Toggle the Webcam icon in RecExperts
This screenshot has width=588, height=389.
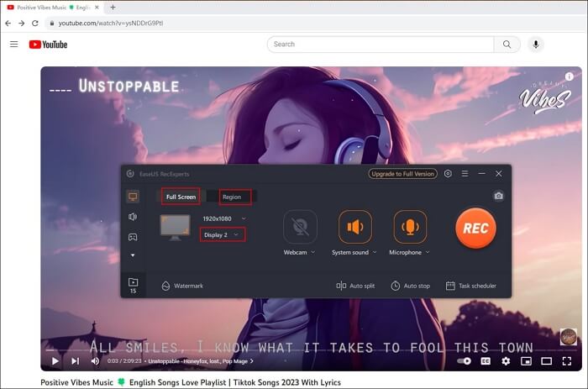pos(300,227)
